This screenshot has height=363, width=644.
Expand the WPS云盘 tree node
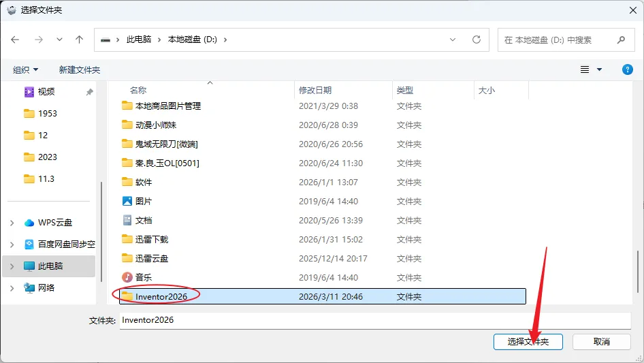(x=12, y=223)
